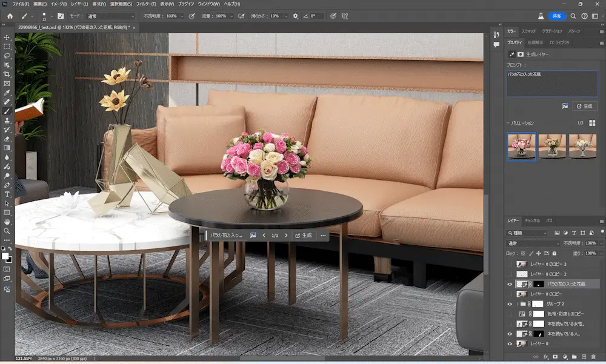
Task: Open the search icon in top bar
Action: coord(573,16)
